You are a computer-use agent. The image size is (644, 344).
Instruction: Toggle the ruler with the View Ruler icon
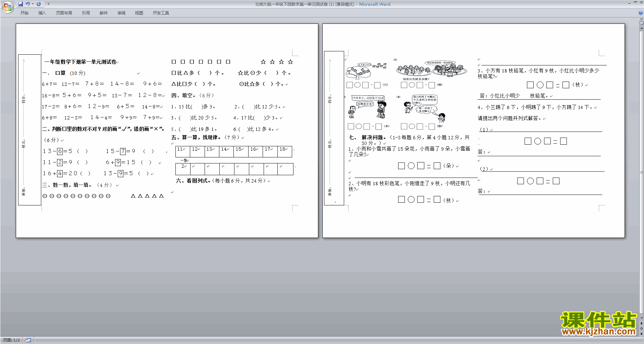[642, 23]
